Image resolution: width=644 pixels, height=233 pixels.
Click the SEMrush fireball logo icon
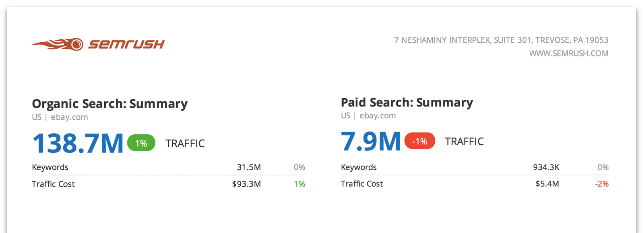(x=58, y=44)
